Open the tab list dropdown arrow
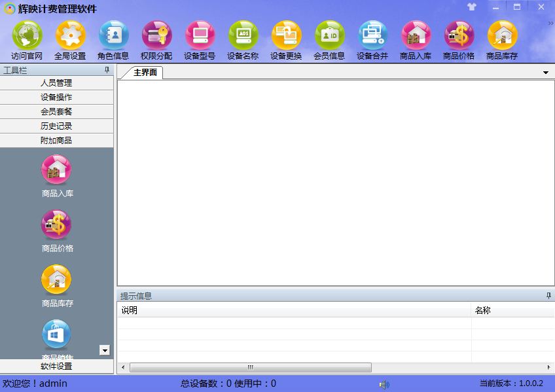 546,73
